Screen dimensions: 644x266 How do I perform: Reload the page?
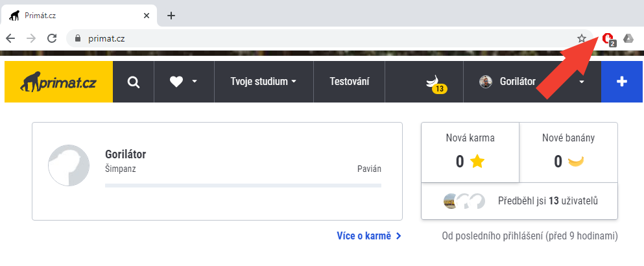pos(51,38)
